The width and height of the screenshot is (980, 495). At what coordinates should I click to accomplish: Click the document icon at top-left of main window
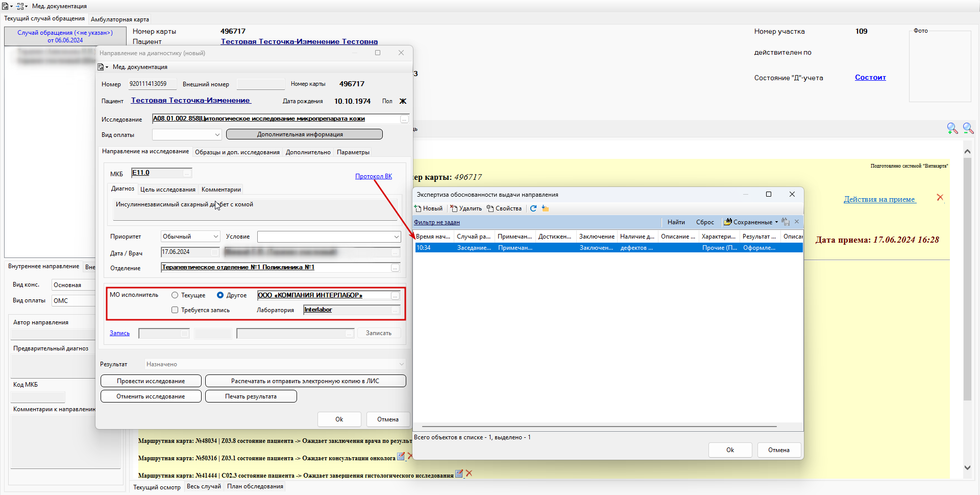5,6
